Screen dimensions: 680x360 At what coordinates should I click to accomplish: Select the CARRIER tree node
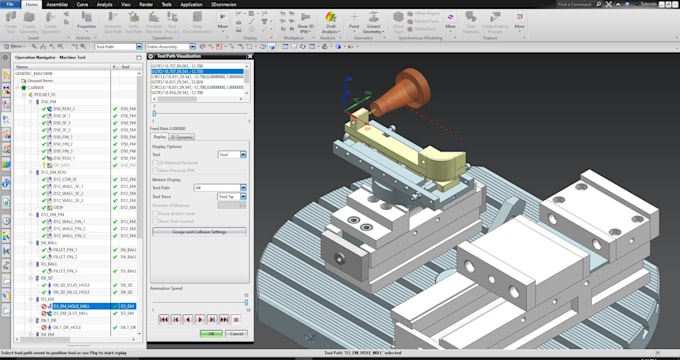36,88
